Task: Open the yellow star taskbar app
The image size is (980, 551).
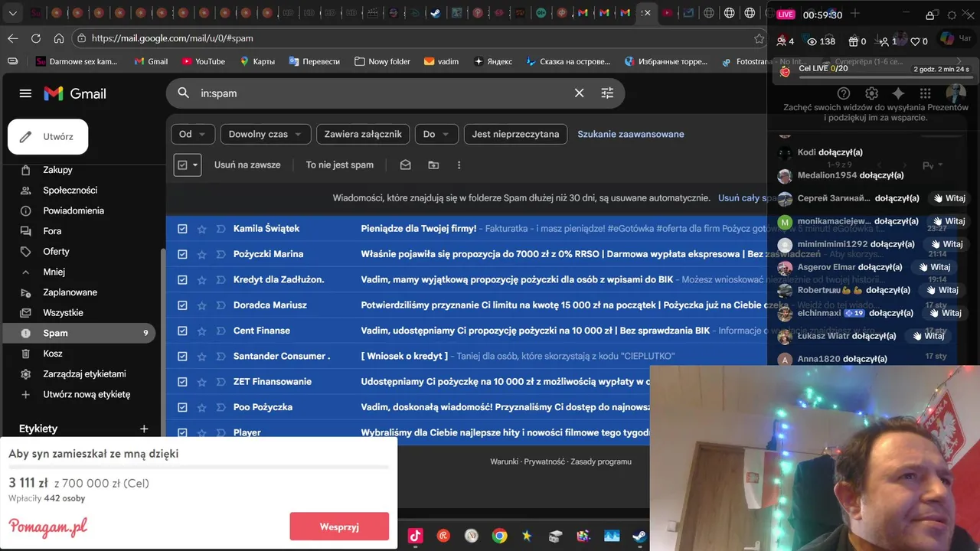Action: 527,536
